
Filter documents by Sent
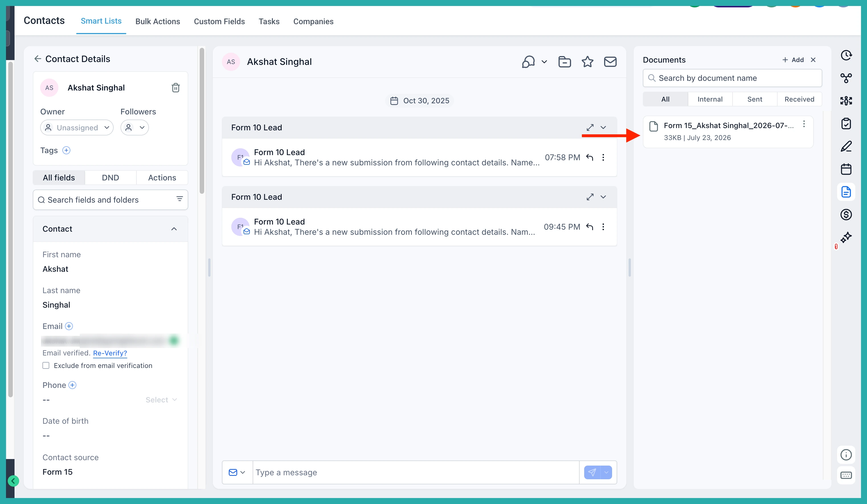click(754, 99)
